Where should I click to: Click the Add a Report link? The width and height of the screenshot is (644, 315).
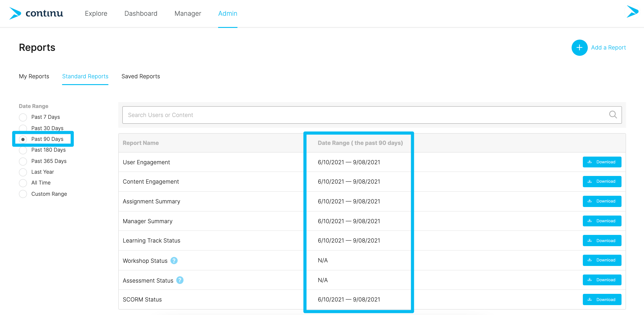pyautogui.click(x=608, y=47)
